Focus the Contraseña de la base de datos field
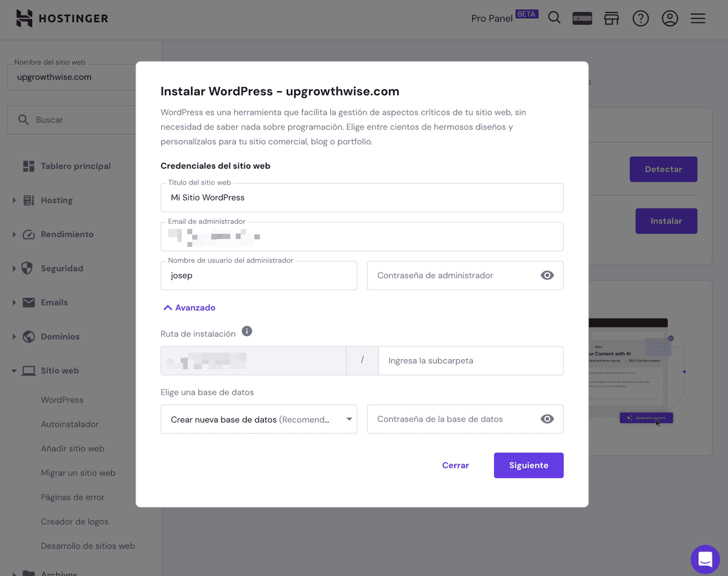Image resolution: width=728 pixels, height=576 pixels. coord(465,419)
